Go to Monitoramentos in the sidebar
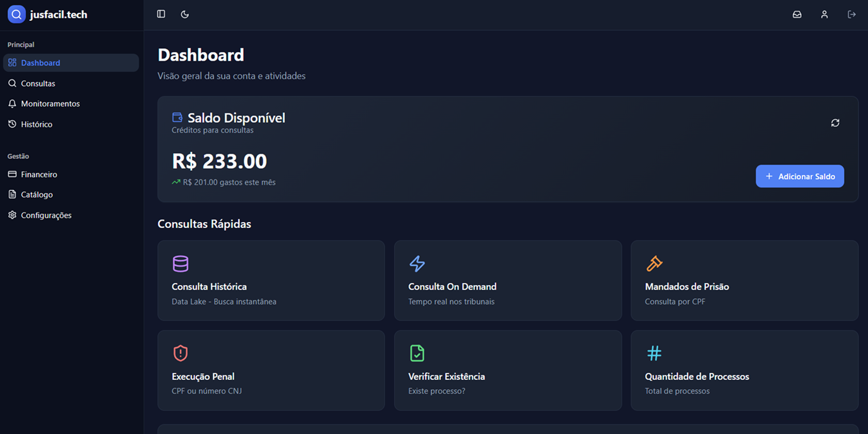868x434 pixels. pos(50,104)
